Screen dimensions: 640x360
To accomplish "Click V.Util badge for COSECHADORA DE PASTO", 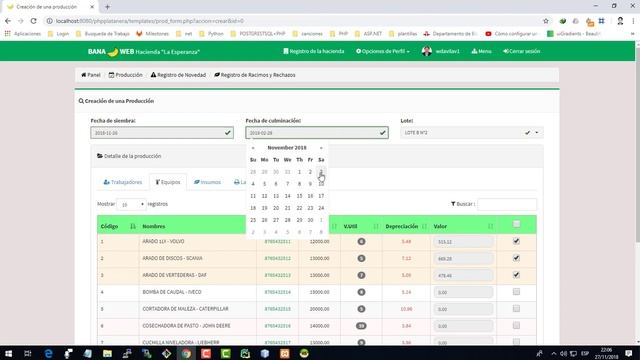I will [x=361, y=326].
